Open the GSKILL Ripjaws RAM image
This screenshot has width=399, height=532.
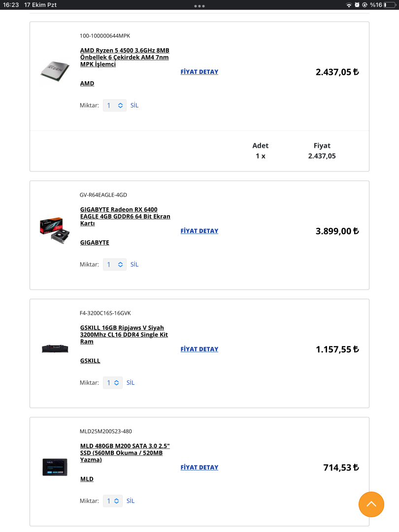pyautogui.click(x=55, y=349)
